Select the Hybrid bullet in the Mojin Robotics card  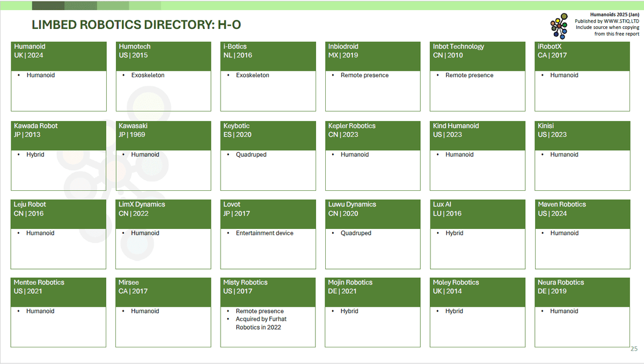(x=349, y=311)
